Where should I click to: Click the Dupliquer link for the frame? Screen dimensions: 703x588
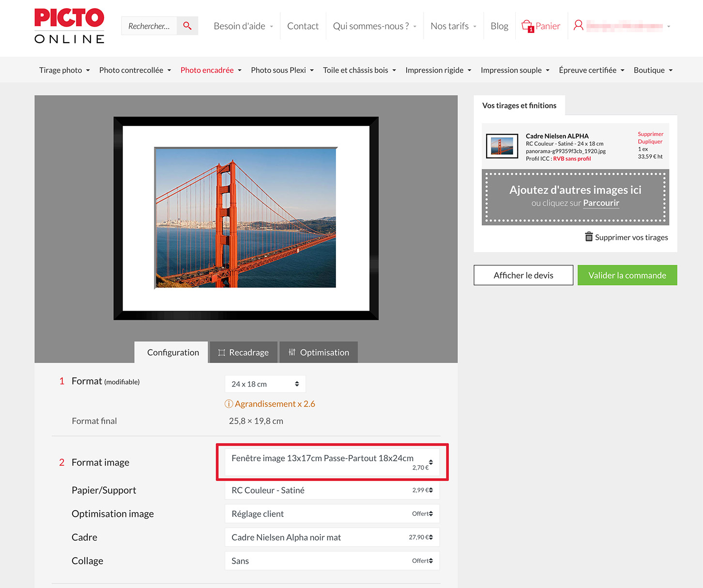click(x=650, y=142)
